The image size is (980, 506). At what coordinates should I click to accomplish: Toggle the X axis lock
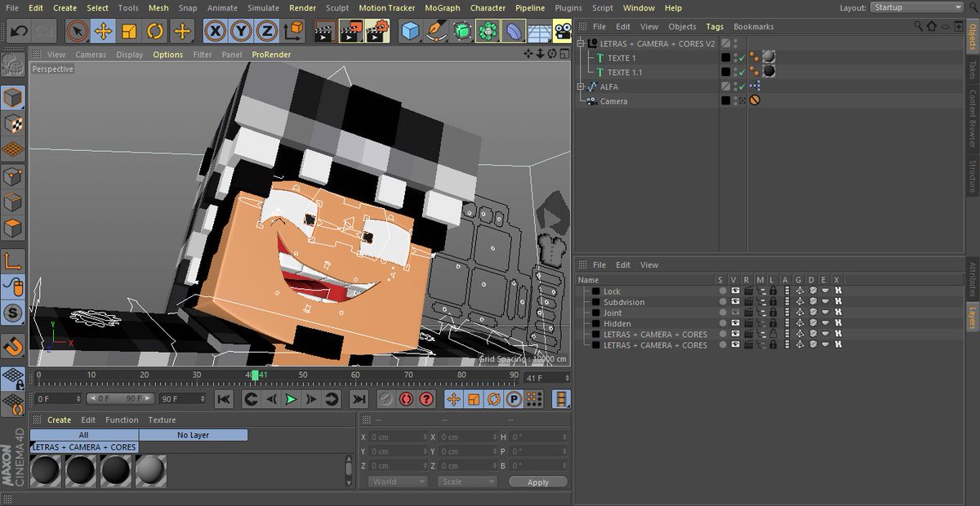coord(216,32)
